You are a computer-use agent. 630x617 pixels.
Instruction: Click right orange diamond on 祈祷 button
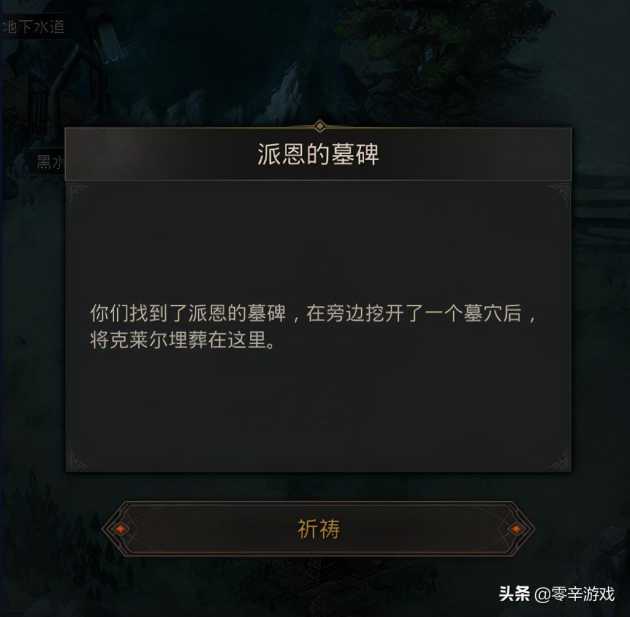click(516, 529)
